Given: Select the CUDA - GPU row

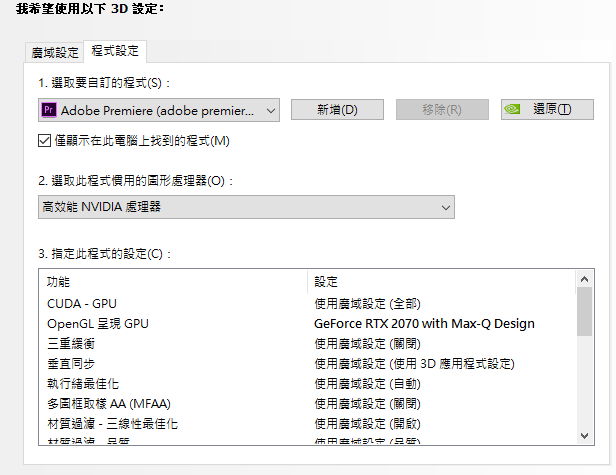Looking at the screenshot, I should [x=307, y=304].
